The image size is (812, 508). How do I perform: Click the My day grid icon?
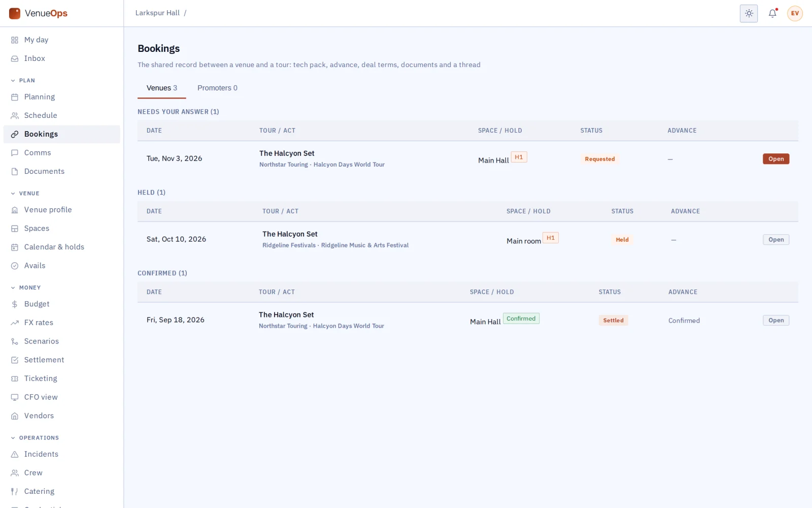(15, 40)
